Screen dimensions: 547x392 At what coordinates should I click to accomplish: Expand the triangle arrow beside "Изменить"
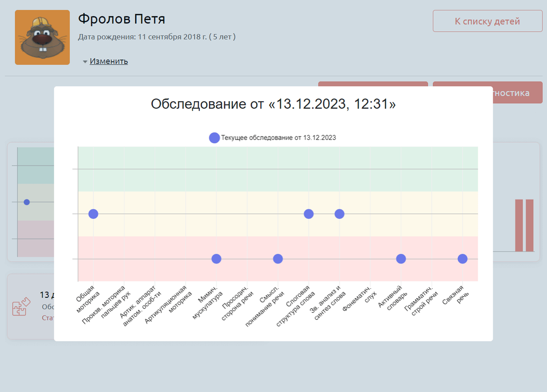click(x=85, y=62)
